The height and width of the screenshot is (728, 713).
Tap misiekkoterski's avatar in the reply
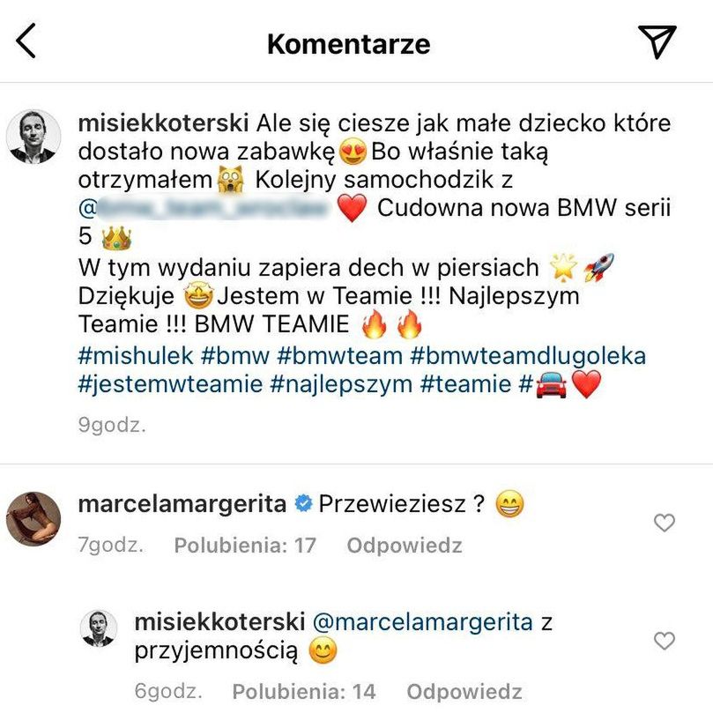pos(100,628)
